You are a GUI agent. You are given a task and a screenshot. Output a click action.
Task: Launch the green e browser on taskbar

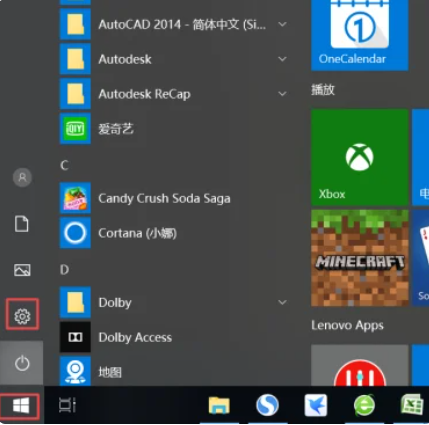tap(364, 405)
